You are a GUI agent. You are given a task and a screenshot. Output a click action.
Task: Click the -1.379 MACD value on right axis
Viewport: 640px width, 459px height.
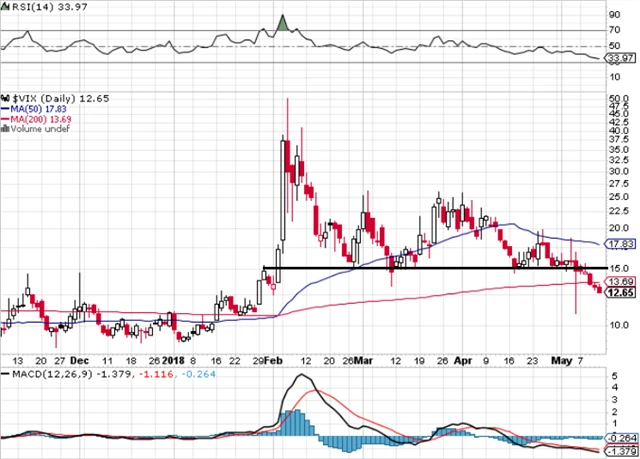617,450
